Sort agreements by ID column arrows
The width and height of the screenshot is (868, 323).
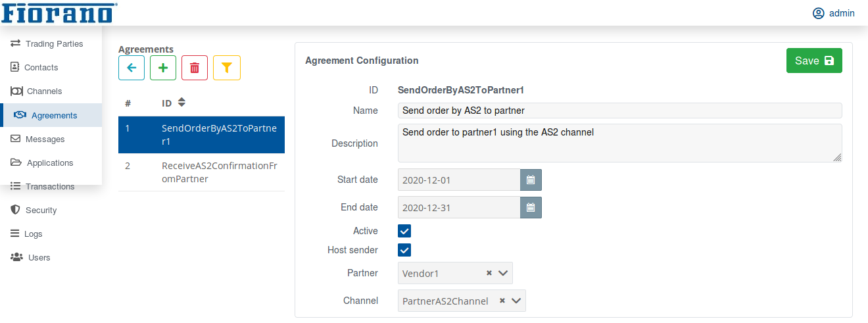pyautogui.click(x=182, y=103)
